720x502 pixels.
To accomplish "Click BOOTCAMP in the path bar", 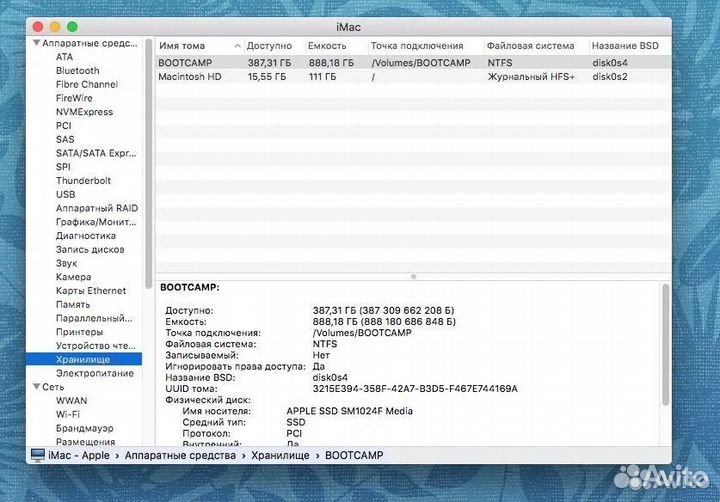I will click(354, 456).
